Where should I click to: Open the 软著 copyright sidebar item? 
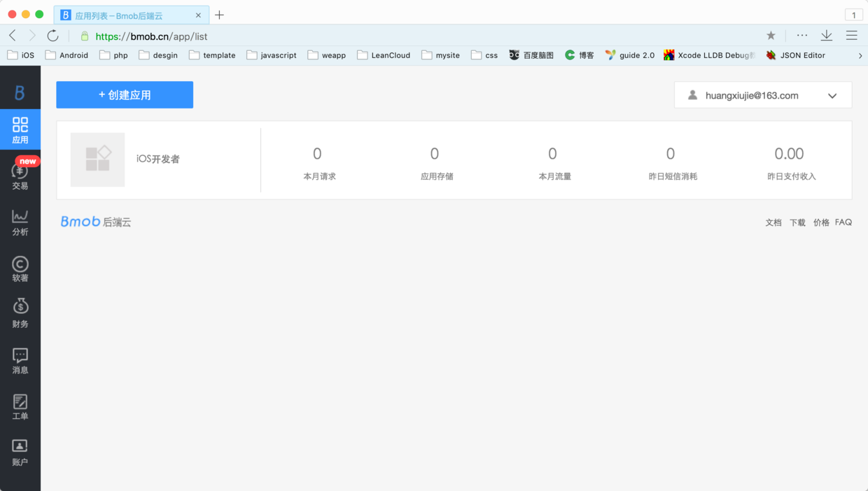pos(20,269)
